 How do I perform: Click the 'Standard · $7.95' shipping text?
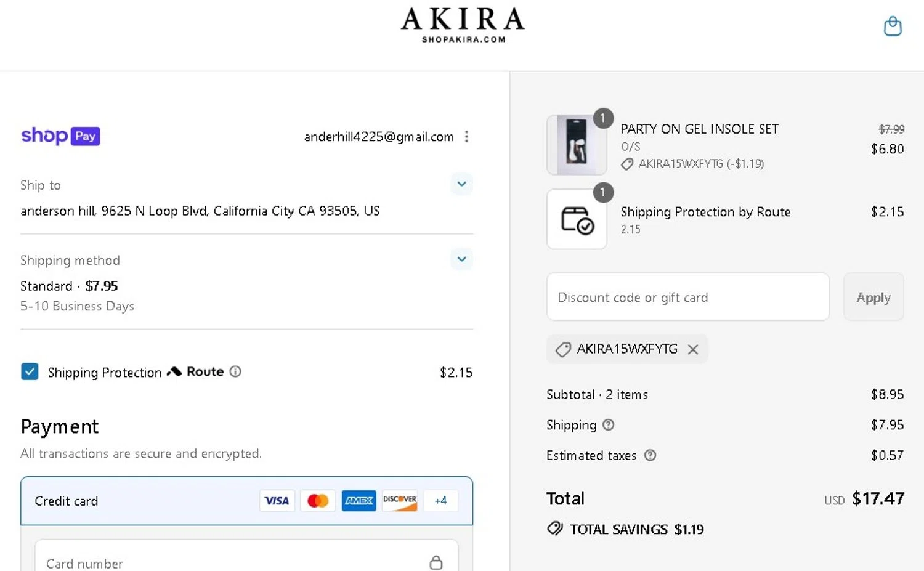point(69,286)
